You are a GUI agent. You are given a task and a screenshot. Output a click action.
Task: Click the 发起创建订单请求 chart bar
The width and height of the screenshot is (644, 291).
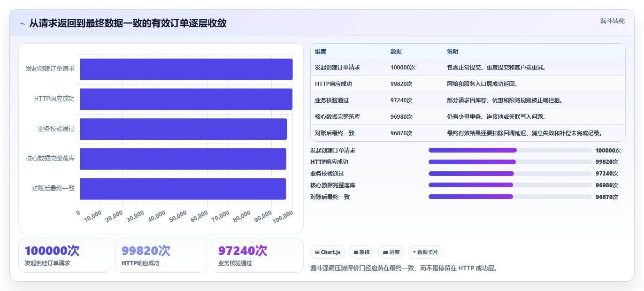[186, 69]
